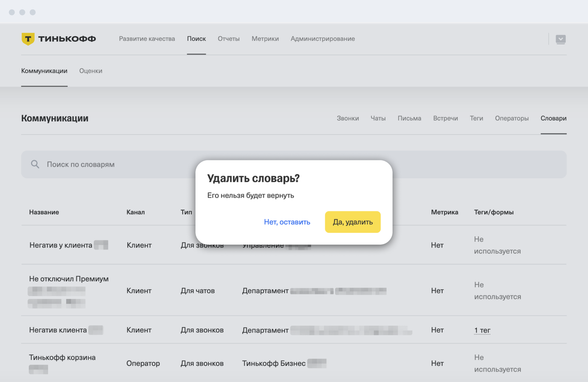
Task: Open the "1 тег" link
Action: tap(482, 330)
